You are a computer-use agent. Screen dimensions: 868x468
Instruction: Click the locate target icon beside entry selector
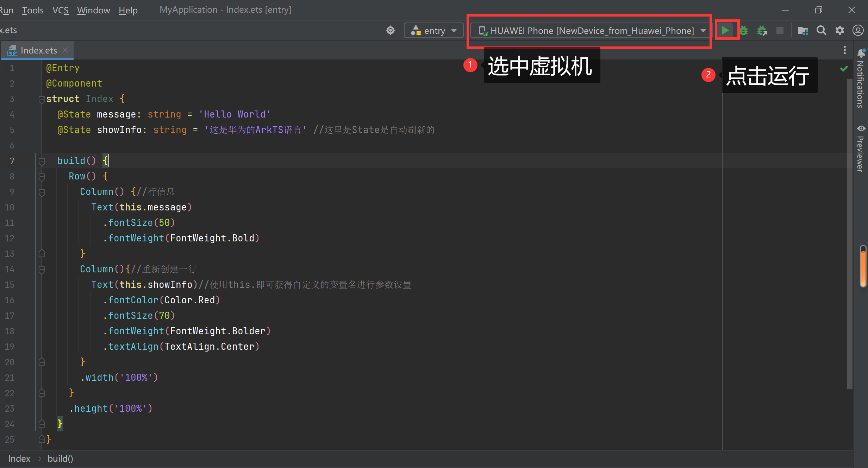click(x=390, y=30)
